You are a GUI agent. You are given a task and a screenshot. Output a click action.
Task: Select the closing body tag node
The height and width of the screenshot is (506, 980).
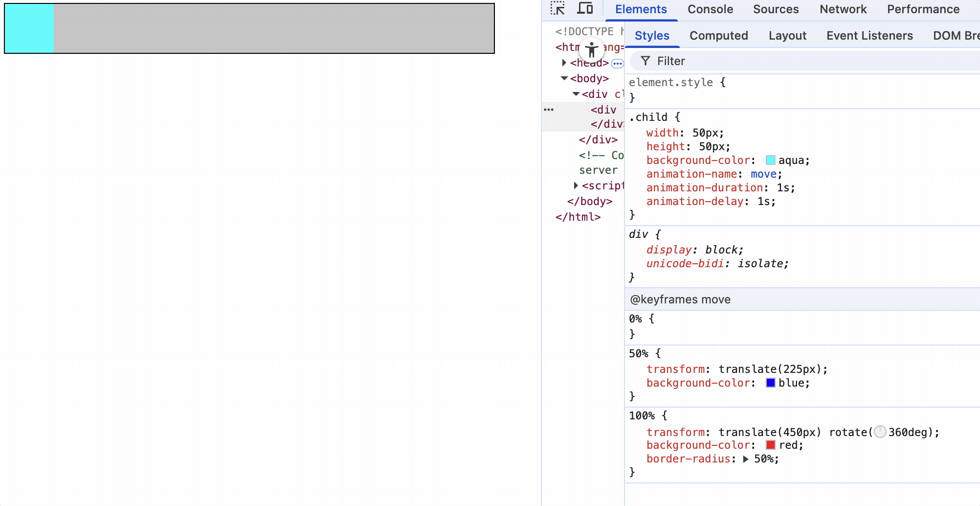(x=590, y=201)
